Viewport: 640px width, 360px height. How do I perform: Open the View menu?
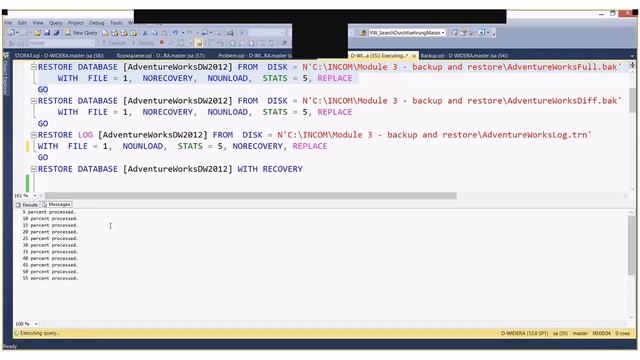pyautogui.click(x=38, y=23)
